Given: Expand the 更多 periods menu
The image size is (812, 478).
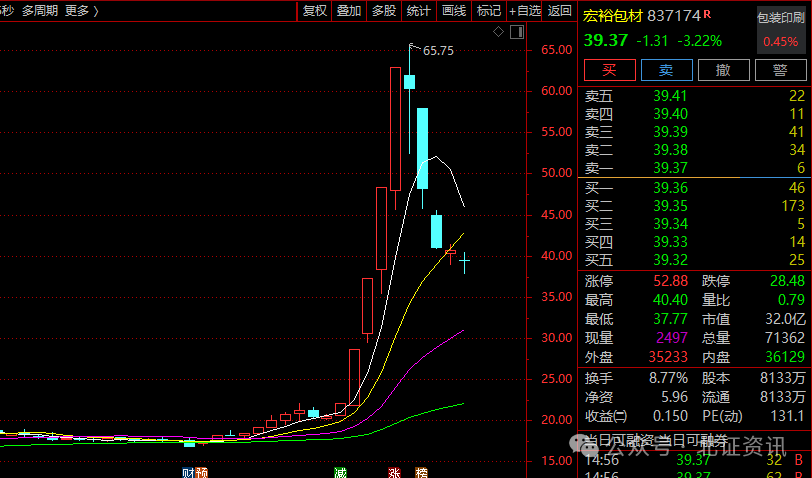Looking at the screenshot, I should point(81,10).
